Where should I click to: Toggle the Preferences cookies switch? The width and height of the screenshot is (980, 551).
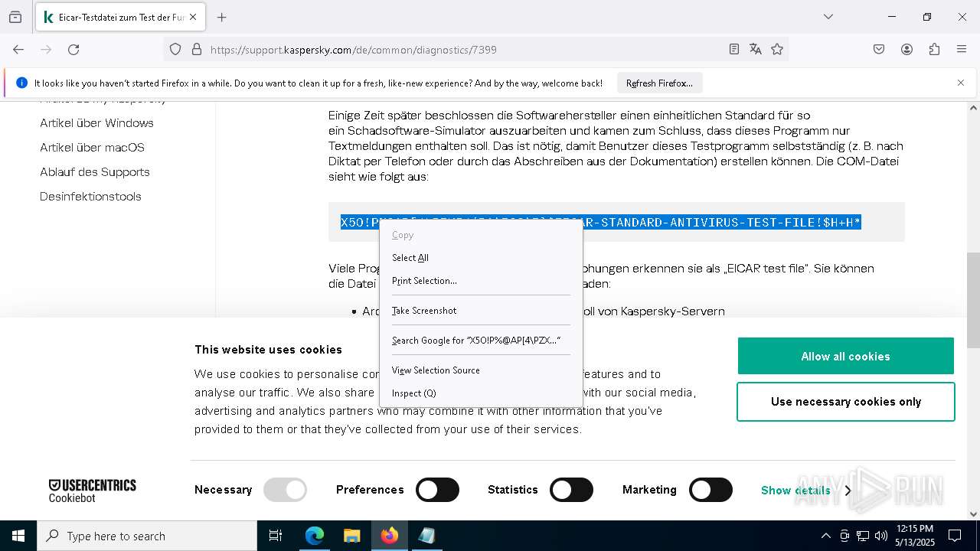click(x=437, y=490)
